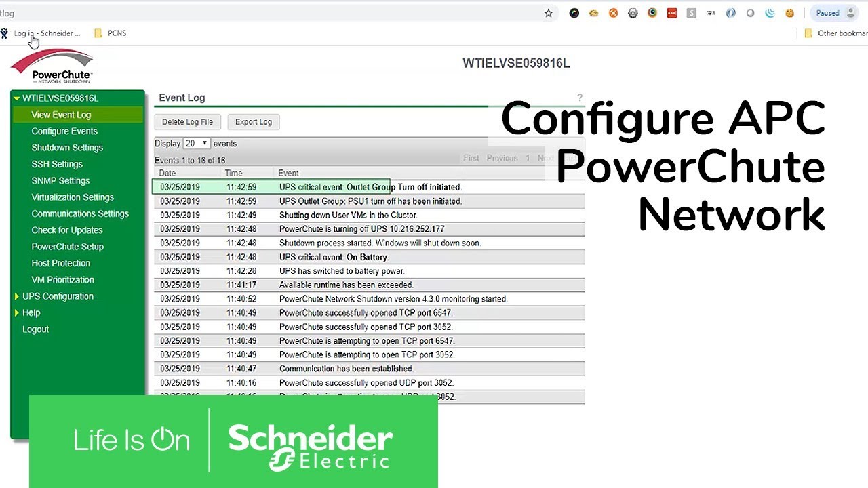
Task: Go to Configure Events
Action: (x=64, y=131)
